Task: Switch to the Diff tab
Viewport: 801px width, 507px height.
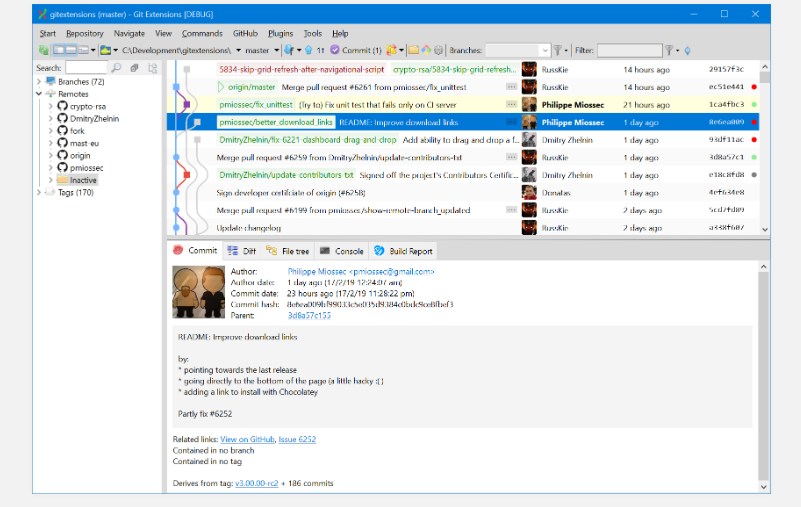Action: click(242, 251)
